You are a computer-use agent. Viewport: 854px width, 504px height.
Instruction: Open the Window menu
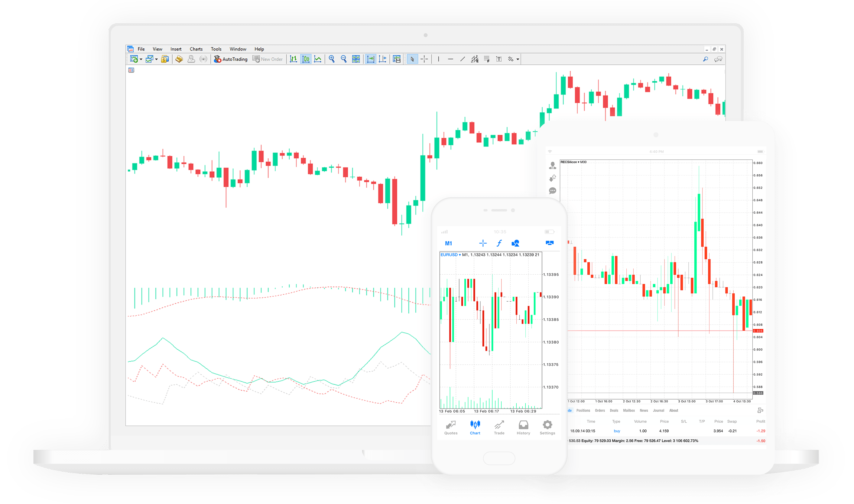point(238,49)
